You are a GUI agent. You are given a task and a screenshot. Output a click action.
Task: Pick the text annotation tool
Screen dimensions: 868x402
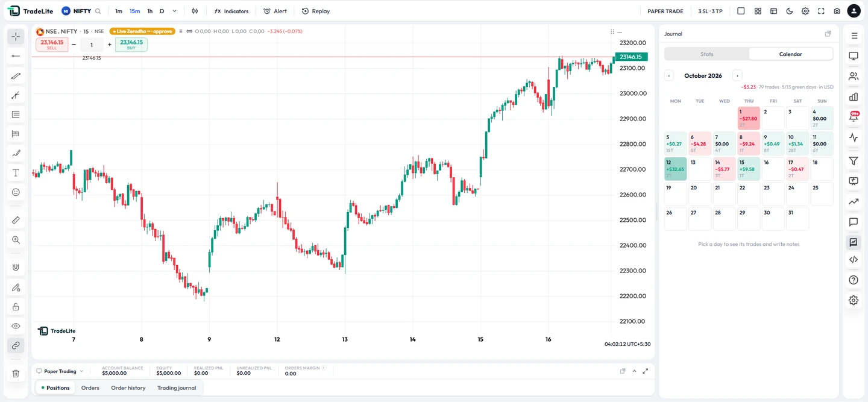(x=16, y=173)
